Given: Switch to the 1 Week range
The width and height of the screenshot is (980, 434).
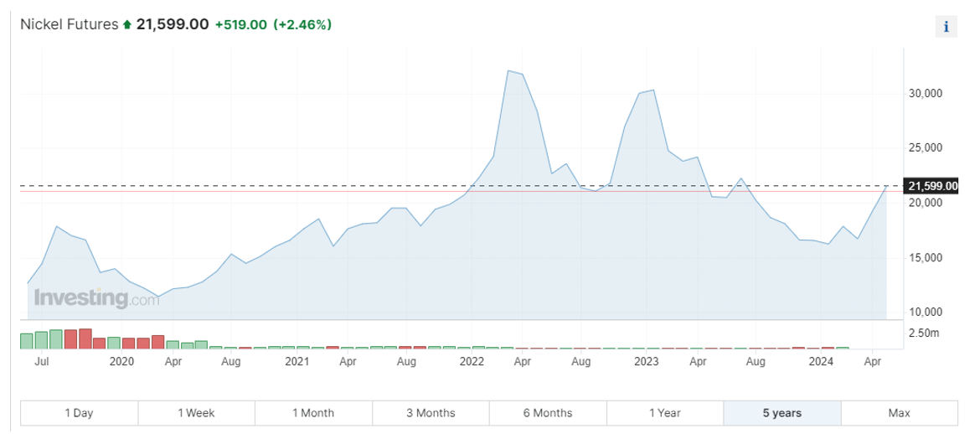Looking at the screenshot, I should (x=196, y=412).
